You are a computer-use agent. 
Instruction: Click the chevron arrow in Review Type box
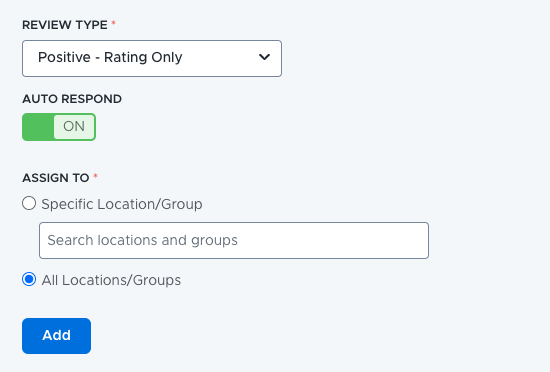pyautogui.click(x=264, y=57)
